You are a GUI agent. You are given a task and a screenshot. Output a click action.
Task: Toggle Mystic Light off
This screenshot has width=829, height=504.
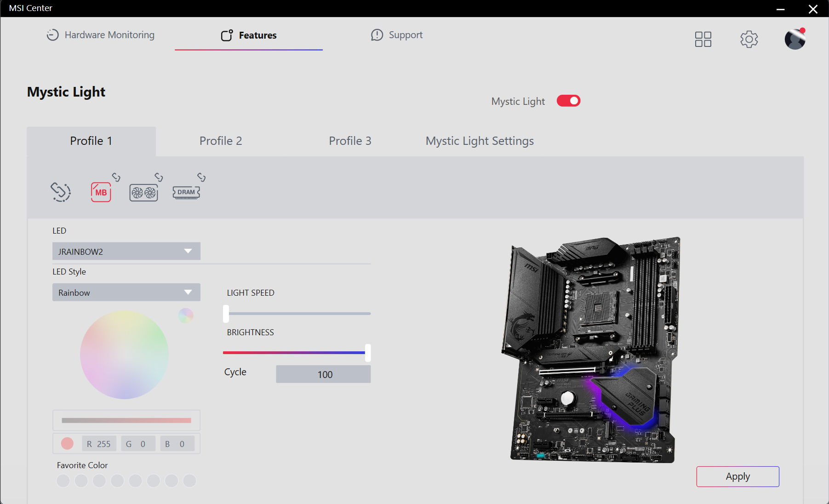[x=568, y=100]
